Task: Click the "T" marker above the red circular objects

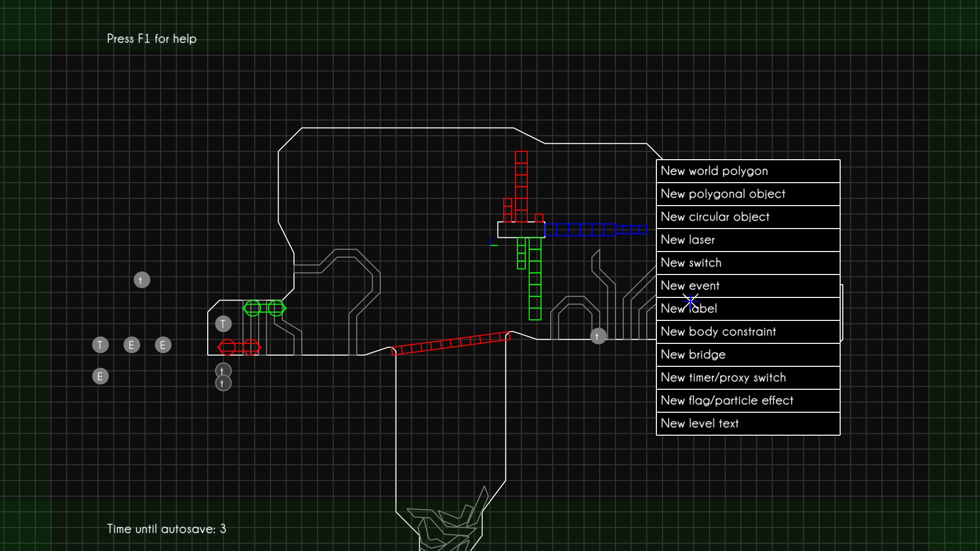Action: click(223, 323)
